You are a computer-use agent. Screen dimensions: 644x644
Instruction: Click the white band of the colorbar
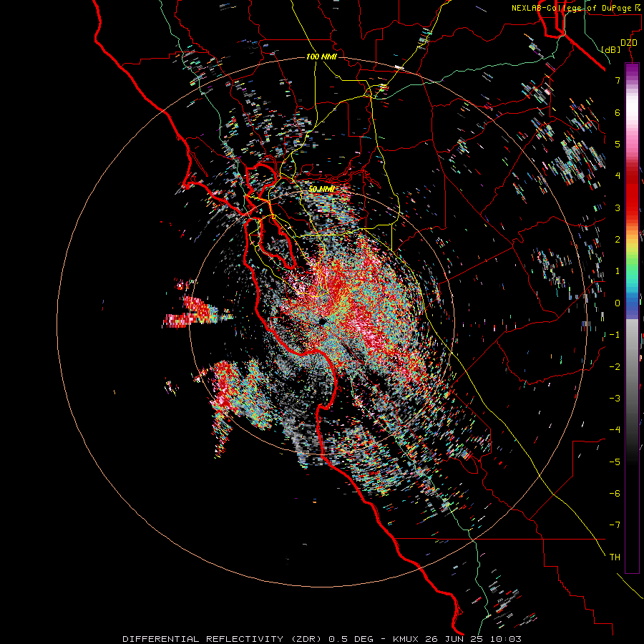632,107
